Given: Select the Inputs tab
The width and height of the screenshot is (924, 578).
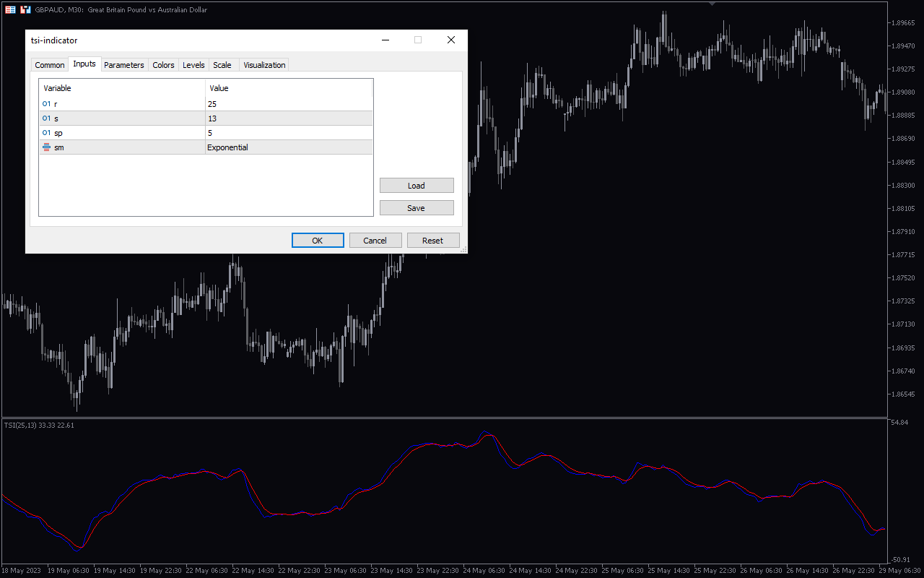Looking at the screenshot, I should [84, 64].
